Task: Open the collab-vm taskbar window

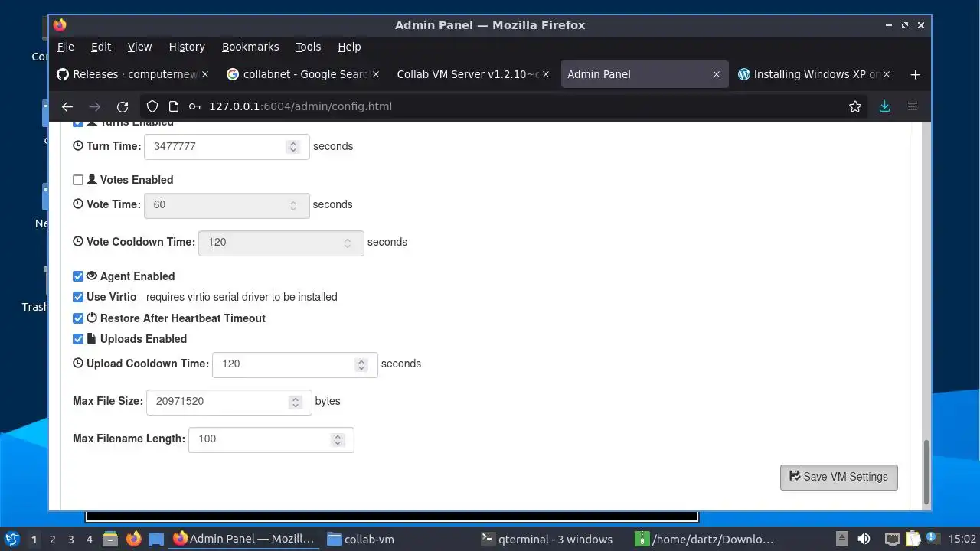Action: click(x=398, y=539)
